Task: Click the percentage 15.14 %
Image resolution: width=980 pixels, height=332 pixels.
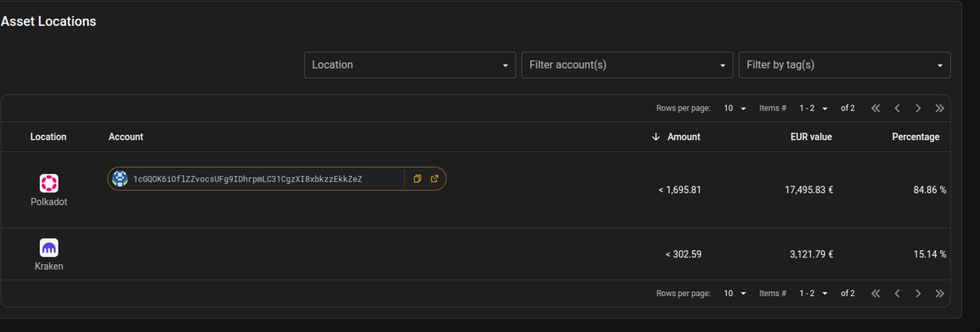Action: (930, 254)
